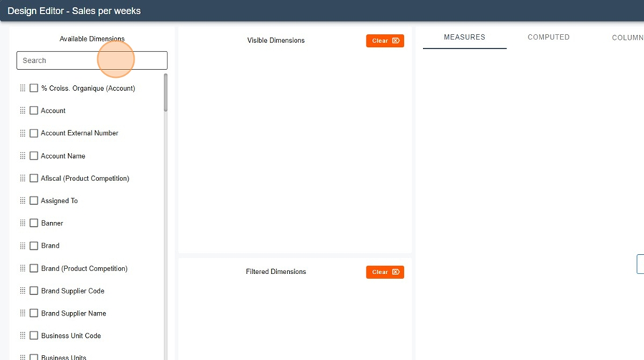This screenshot has height=360, width=644.
Task: Click the drag handle for Brand Supplier Name
Action: tap(23, 313)
